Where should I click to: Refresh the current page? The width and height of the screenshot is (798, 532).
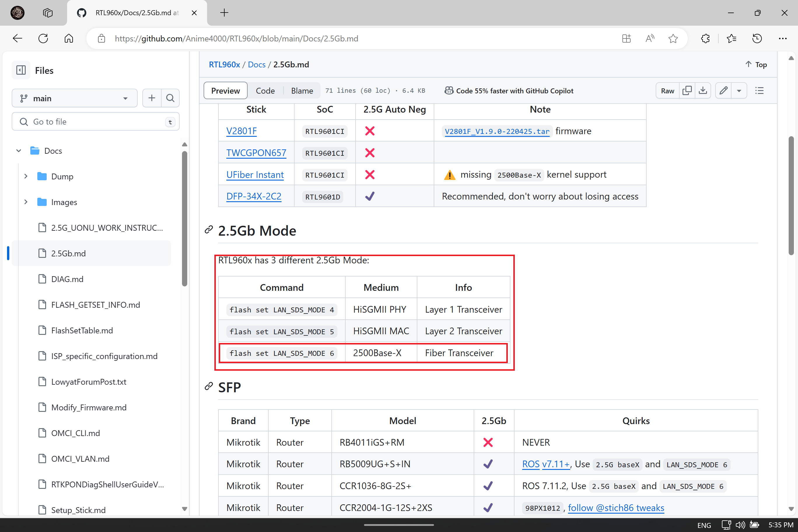pyautogui.click(x=43, y=38)
